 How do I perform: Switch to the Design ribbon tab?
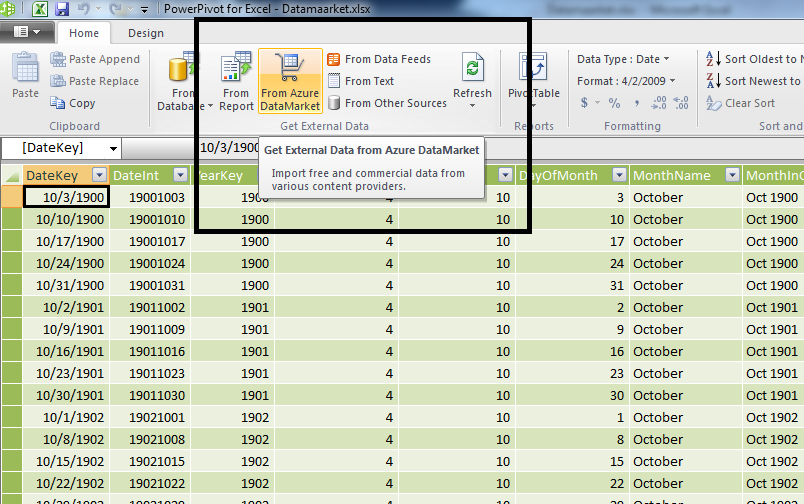(x=146, y=33)
